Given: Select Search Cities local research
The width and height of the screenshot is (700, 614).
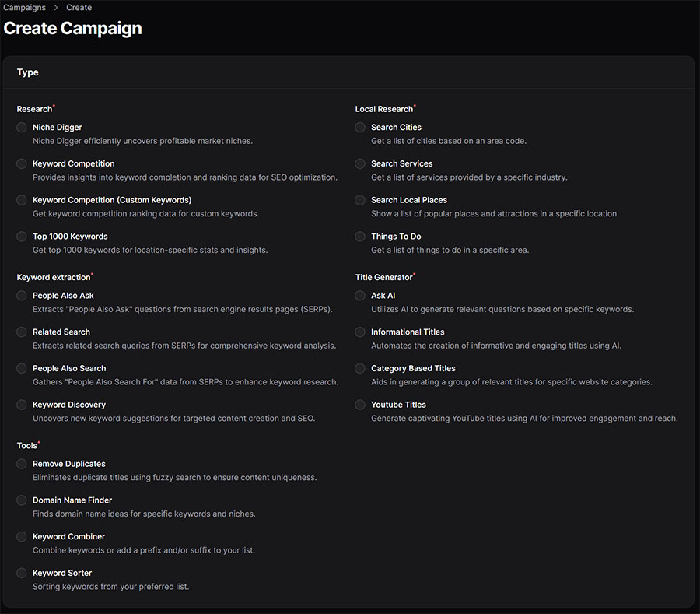Looking at the screenshot, I should [x=359, y=127].
